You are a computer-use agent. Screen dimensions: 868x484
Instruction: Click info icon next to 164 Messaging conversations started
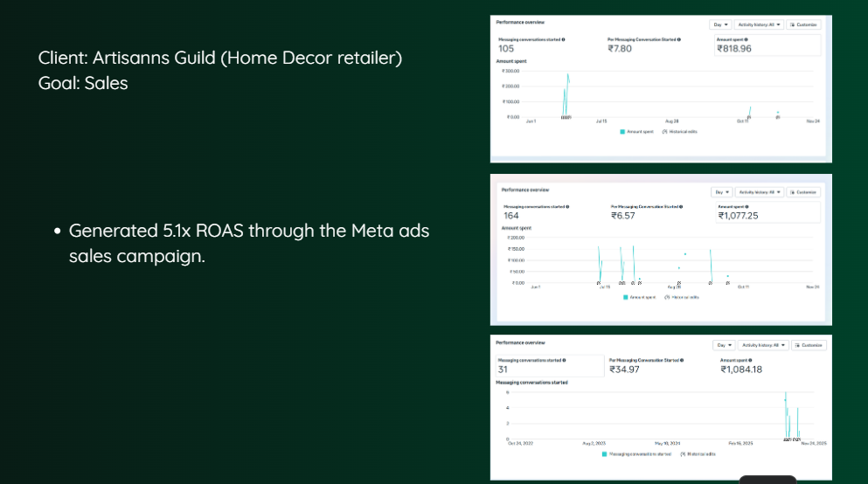pos(568,206)
